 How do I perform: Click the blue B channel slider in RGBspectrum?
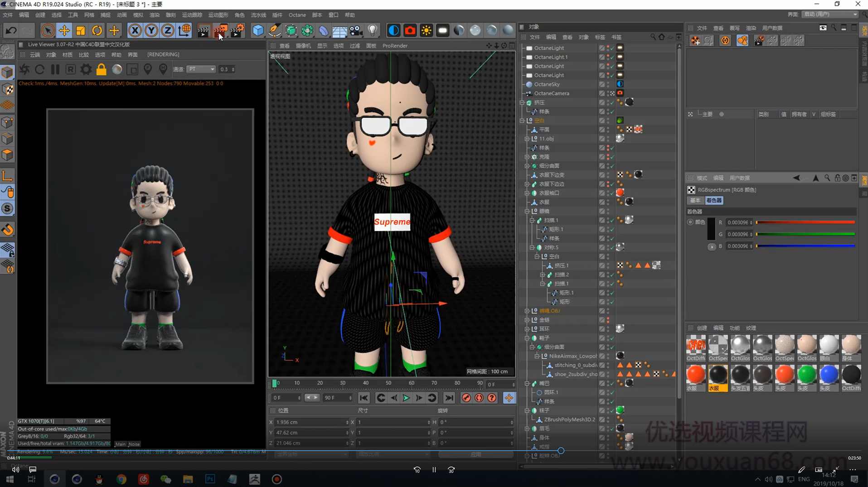coord(806,246)
